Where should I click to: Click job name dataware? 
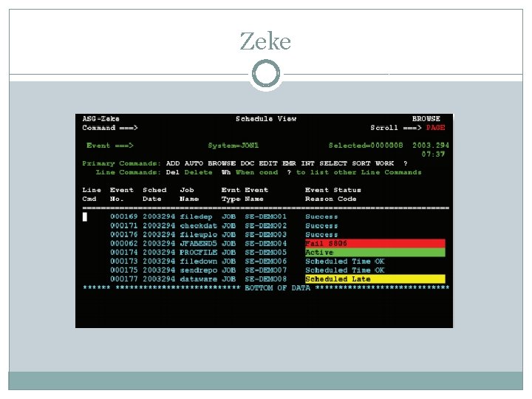point(199,279)
